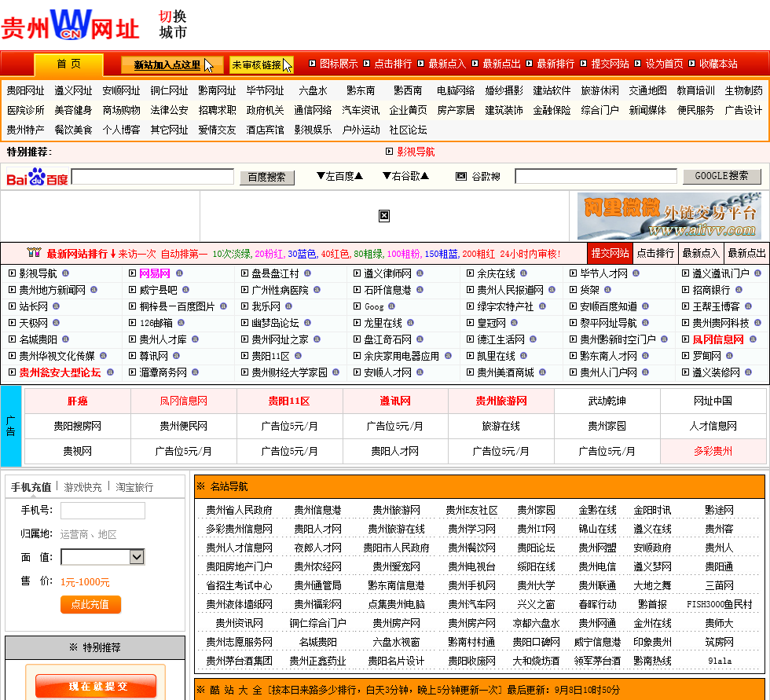Click the GOOGLE搜索 button

pos(722,176)
